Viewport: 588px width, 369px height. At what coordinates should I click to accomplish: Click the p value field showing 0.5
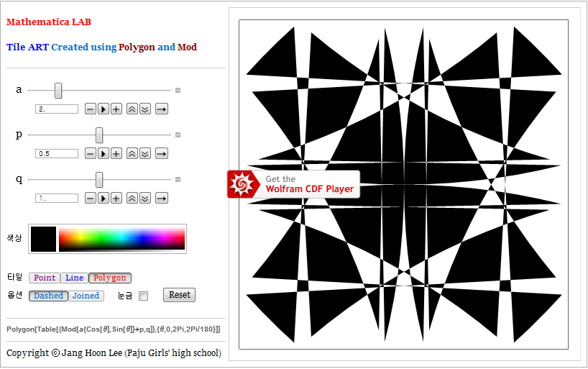point(57,153)
